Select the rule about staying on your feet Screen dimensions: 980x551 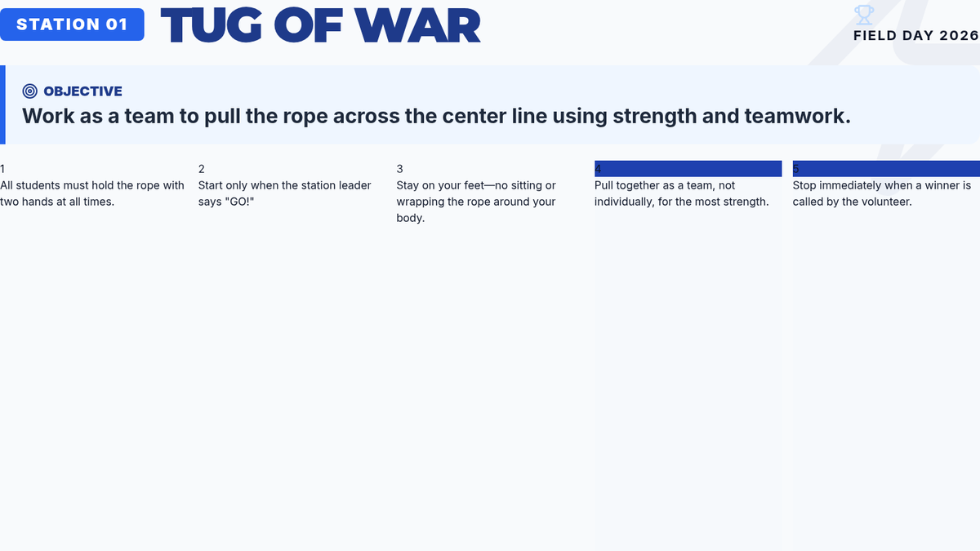pyautogui.click(x=476, y=202)
